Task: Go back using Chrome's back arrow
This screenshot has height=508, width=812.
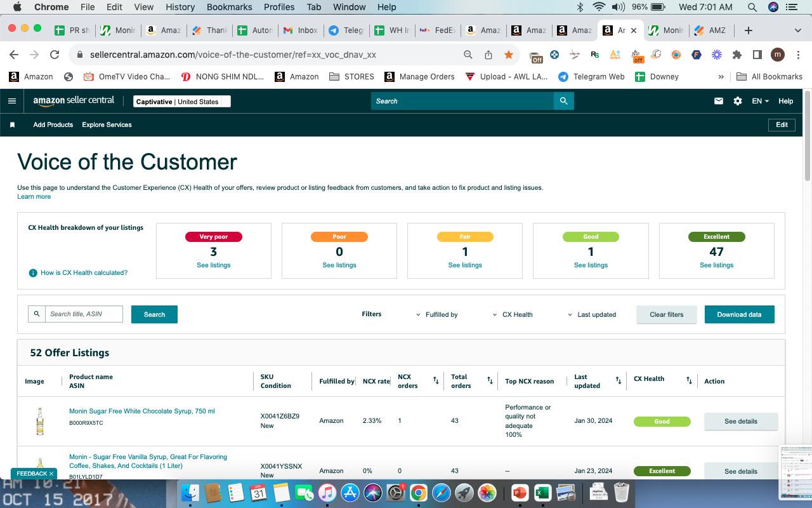Action: (14, 55)
